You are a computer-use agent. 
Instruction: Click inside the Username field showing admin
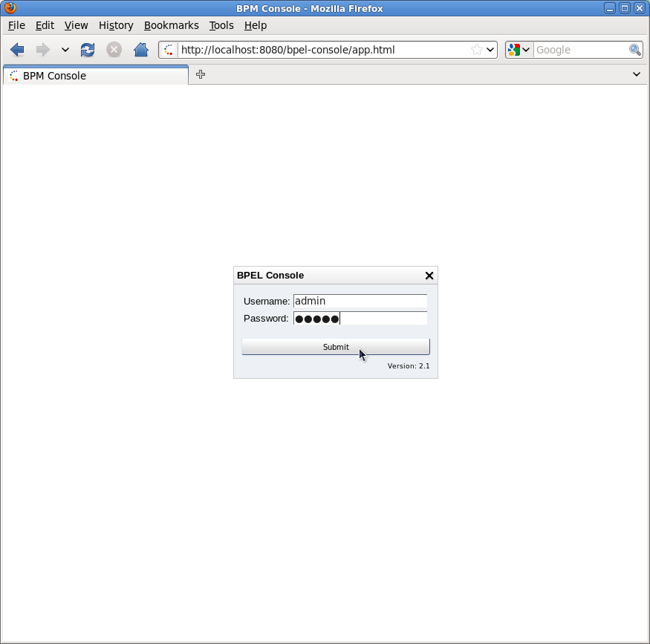click(x=360, y=301)
